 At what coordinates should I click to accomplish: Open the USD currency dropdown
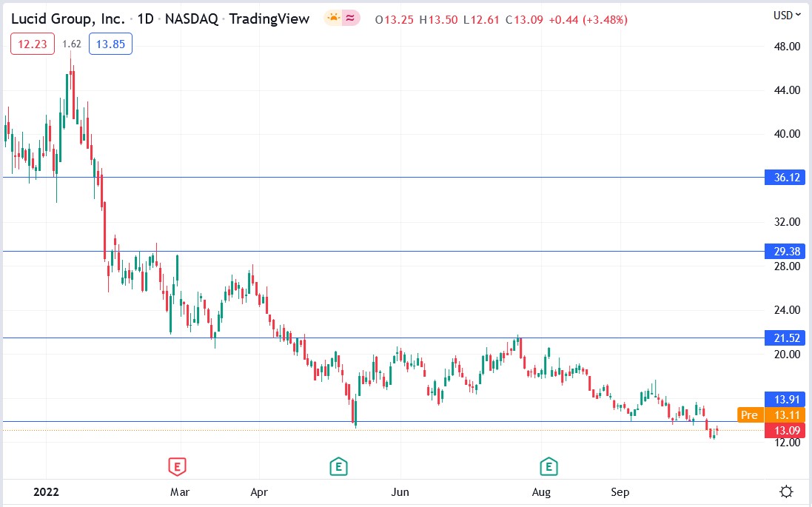(x=785, y=15)
